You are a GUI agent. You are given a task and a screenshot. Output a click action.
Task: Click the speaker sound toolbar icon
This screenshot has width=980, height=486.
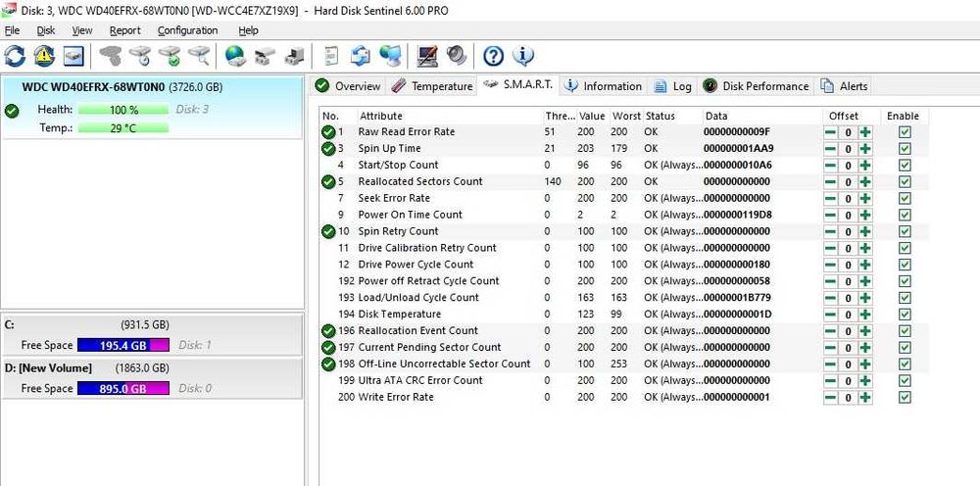(x=457, y=56)
